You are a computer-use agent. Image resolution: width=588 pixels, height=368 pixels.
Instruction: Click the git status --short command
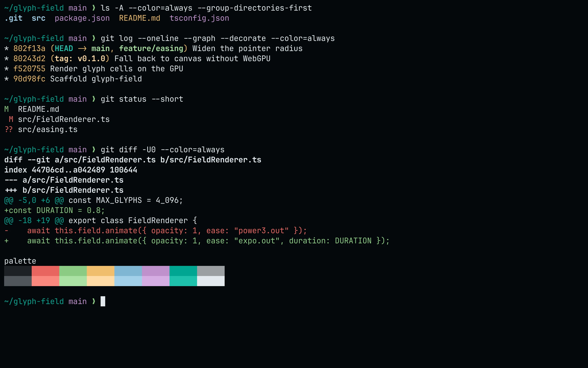[x=142, y=99]
